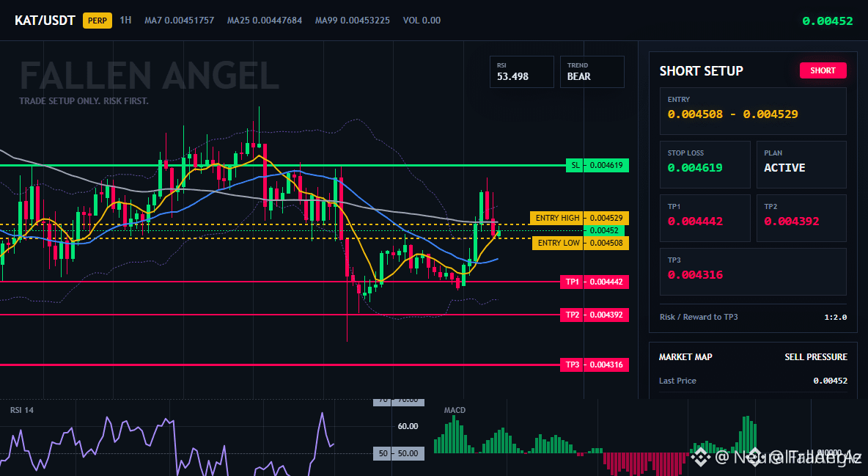Click the RSI 60.00 axis level
This screenshot has height=476, width=868.
point(408,426)
